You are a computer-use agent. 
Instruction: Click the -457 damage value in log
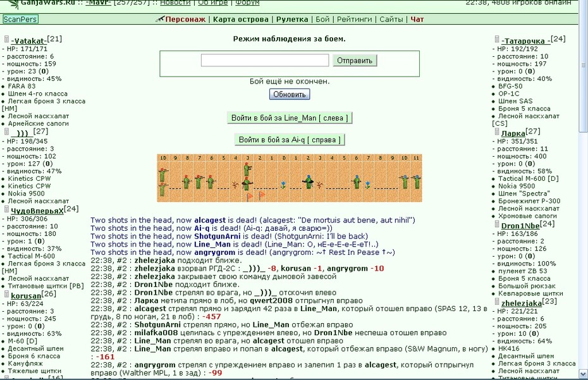[x=211, y=317]
